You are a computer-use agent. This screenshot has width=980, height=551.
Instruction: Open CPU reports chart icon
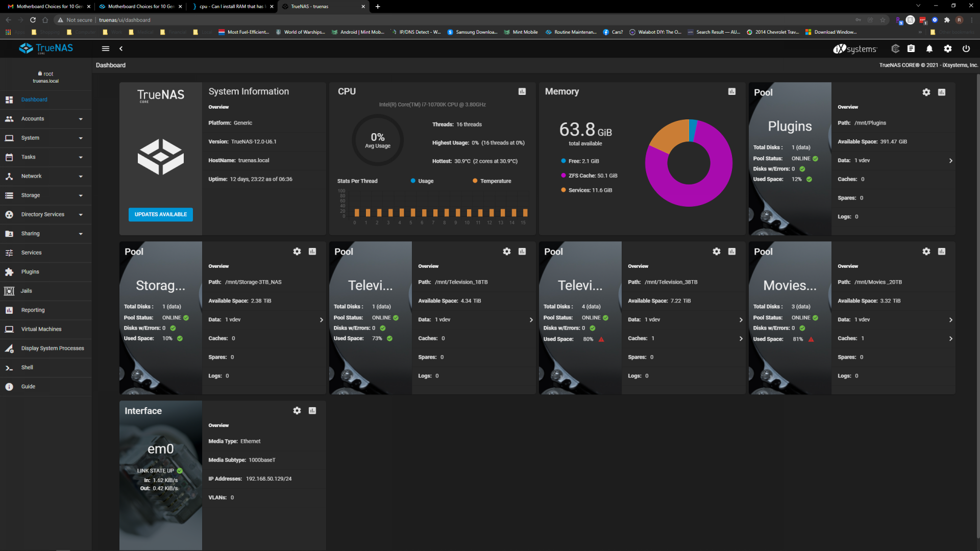pos(522,91)
